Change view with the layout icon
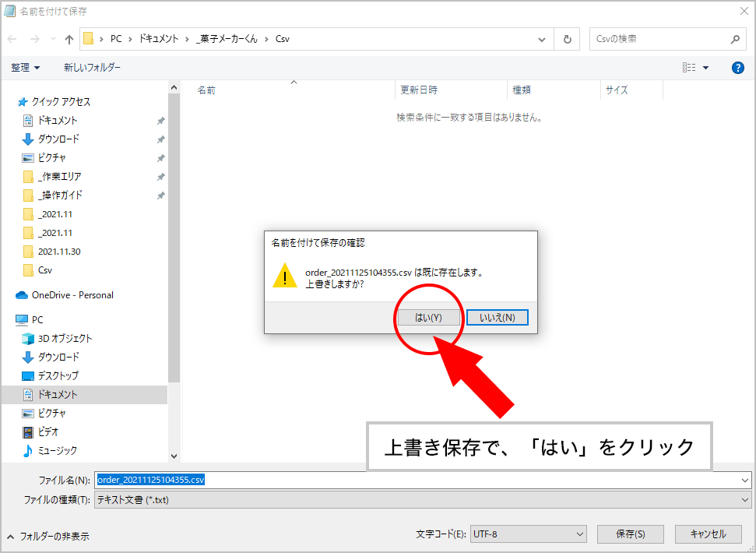Image resolution: width=756 pixels, height=553 pixels. [x=689, y=68]
